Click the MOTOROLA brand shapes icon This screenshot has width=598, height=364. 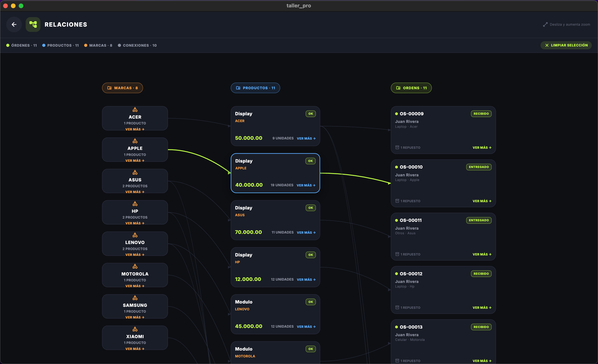[135, 267]
